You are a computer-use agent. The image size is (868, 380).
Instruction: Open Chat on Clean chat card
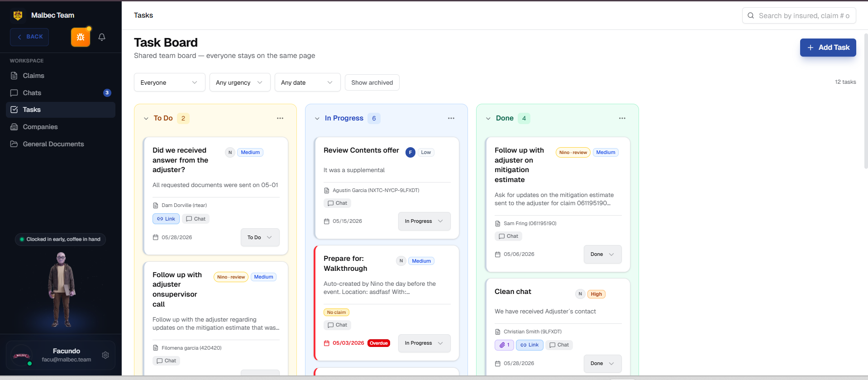tap(559, 345)
